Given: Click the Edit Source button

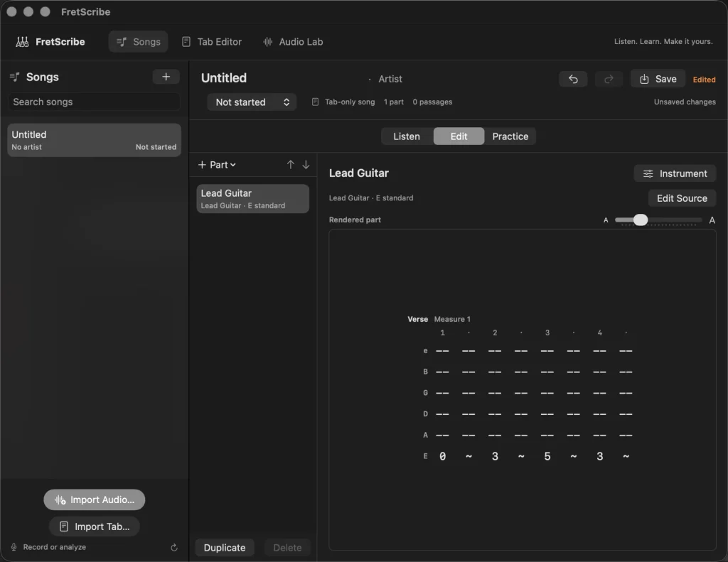Looking at the screenshot, I should click(x=682, y=198).
